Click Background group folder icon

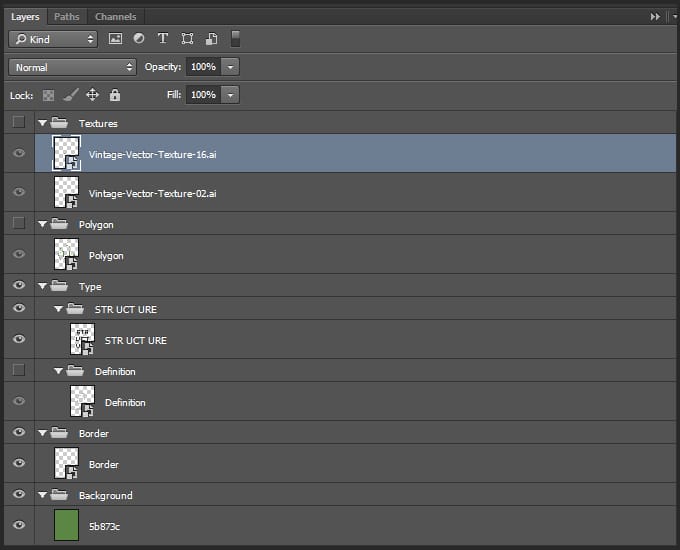pyautogui.click(x=59, y=494)
